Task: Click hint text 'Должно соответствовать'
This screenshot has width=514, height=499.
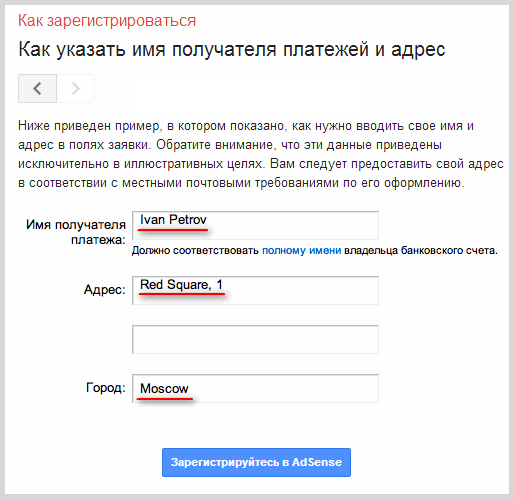Action: click(x=195, y=250)
